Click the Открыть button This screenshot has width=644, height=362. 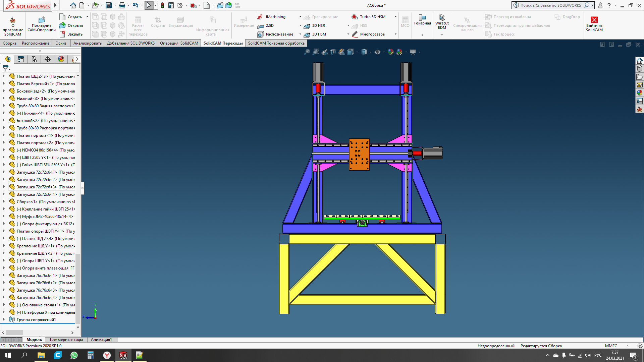tap(71, 25)
